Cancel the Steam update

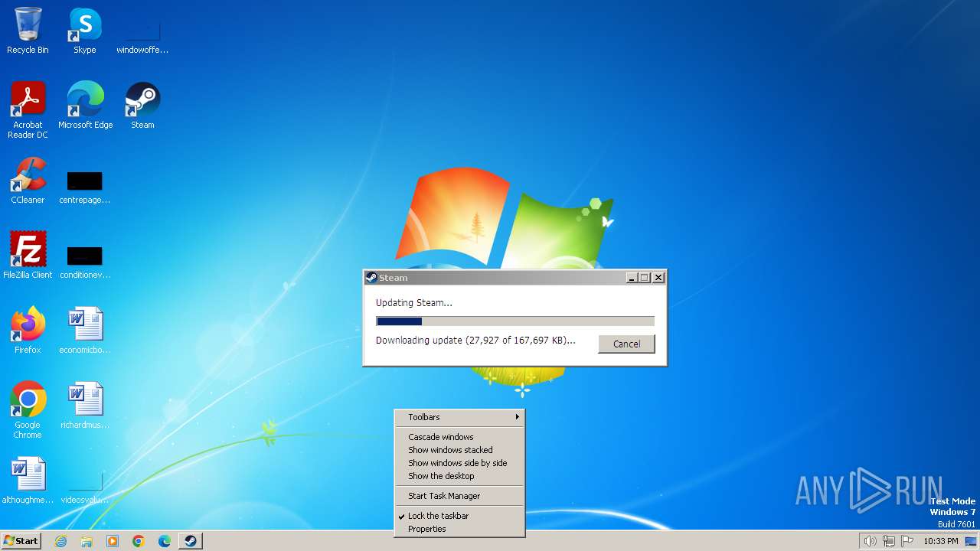pos(626,344)
